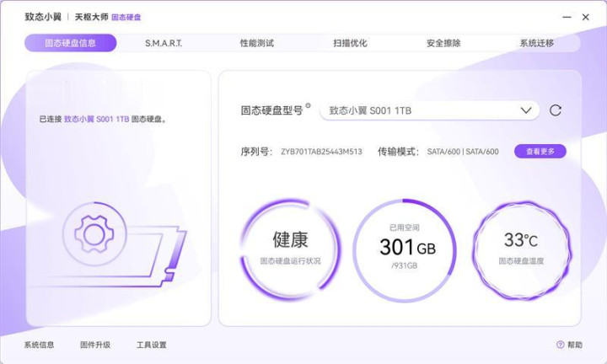Click the 天枢大师 固态硬盘 title text

(x=108, y=17)
